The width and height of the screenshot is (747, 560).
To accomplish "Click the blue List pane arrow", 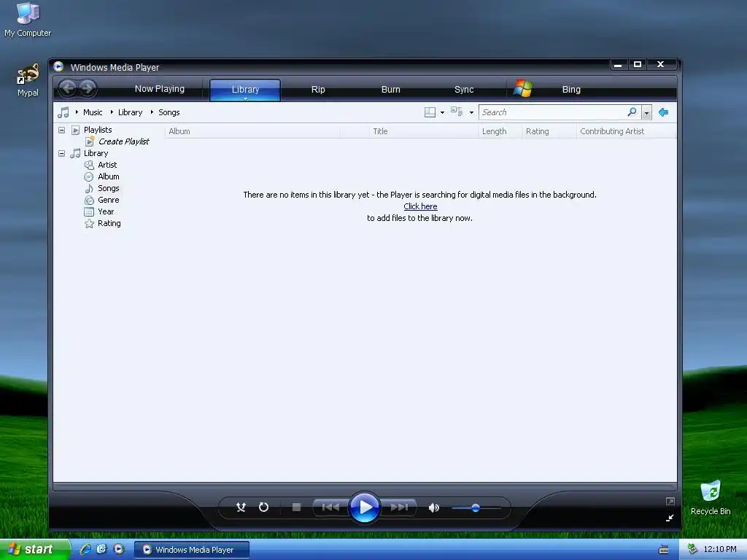I will click(663, 112).
